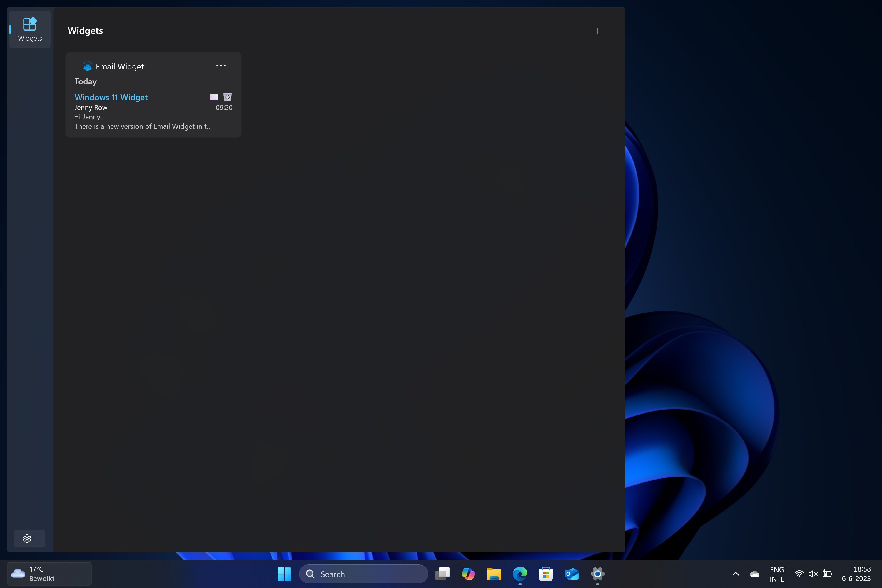Open Microsoft Store from taskbar

[546, 574]
